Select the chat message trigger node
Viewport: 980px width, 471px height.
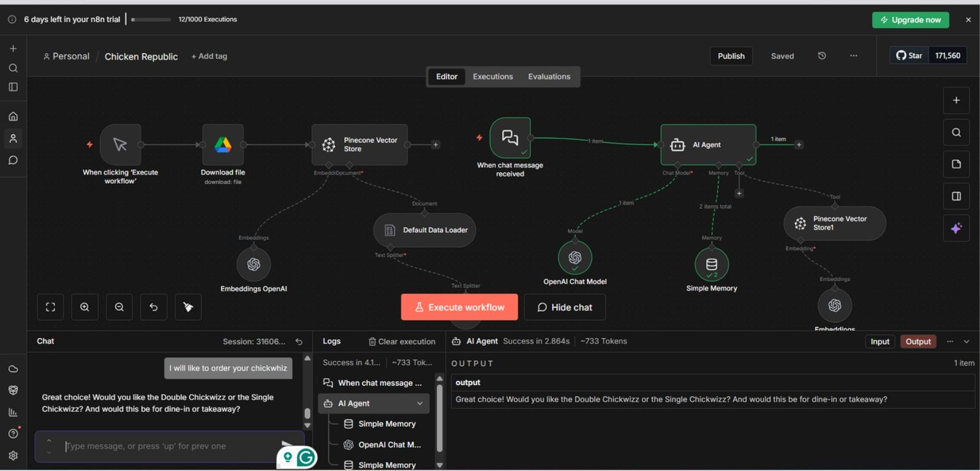510,138
